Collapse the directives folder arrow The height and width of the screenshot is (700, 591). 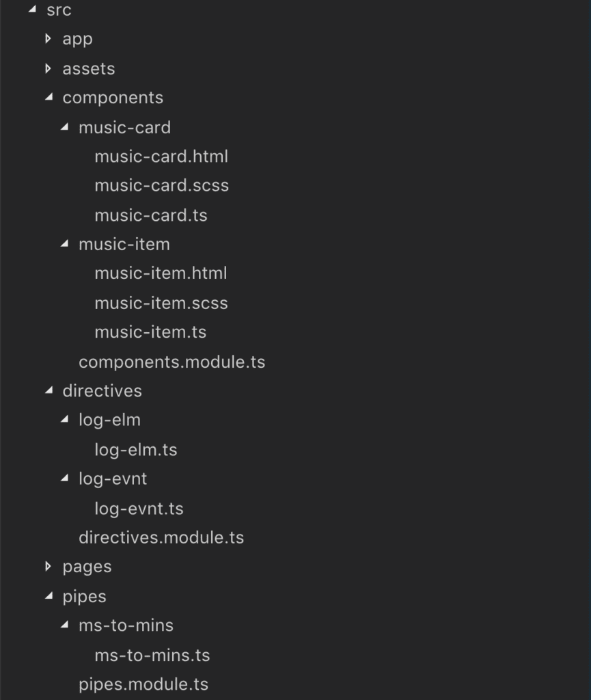(49, 390)
